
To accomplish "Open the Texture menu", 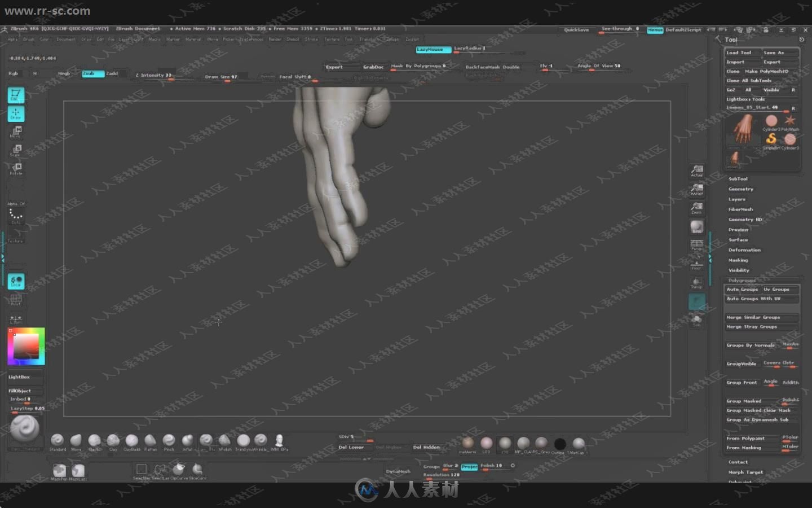I will point(332,40).
